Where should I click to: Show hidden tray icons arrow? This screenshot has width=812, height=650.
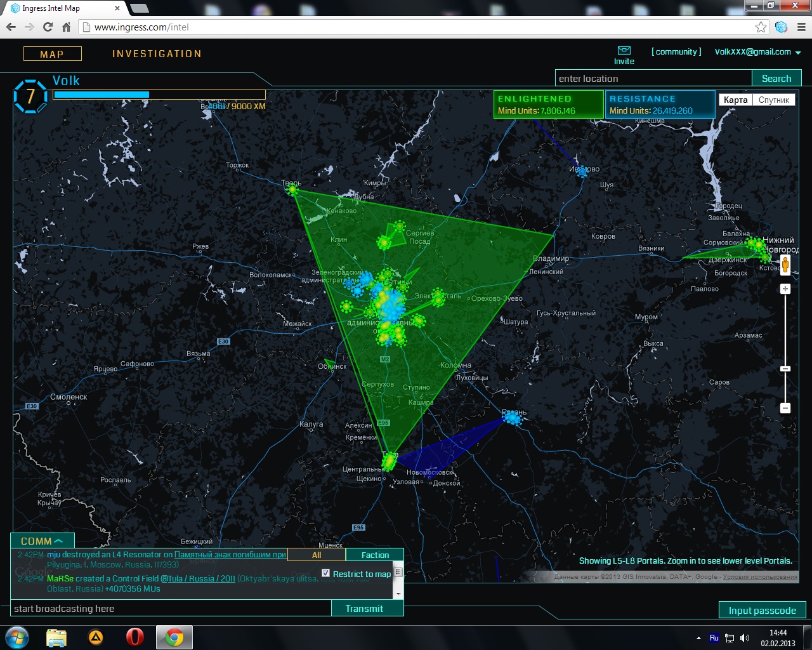point(698,638)
